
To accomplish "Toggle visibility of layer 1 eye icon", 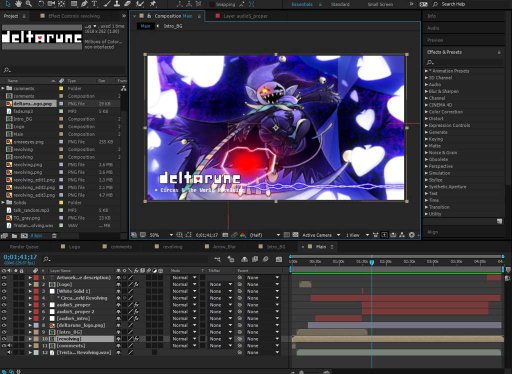I will click(4, 277).
